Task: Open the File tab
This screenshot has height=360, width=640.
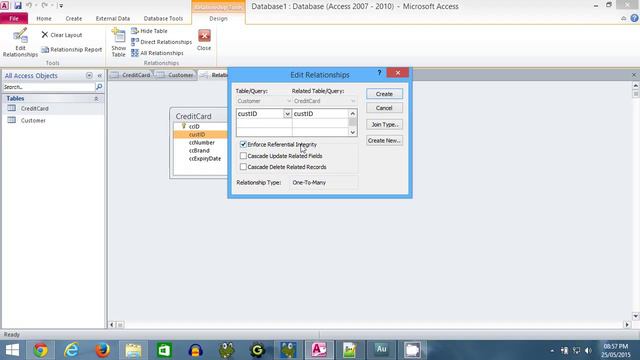Action: [14, 18]
